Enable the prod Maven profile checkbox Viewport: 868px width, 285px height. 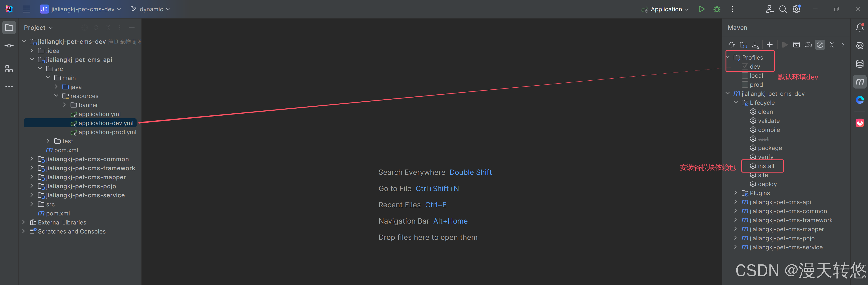click(745, 85)
